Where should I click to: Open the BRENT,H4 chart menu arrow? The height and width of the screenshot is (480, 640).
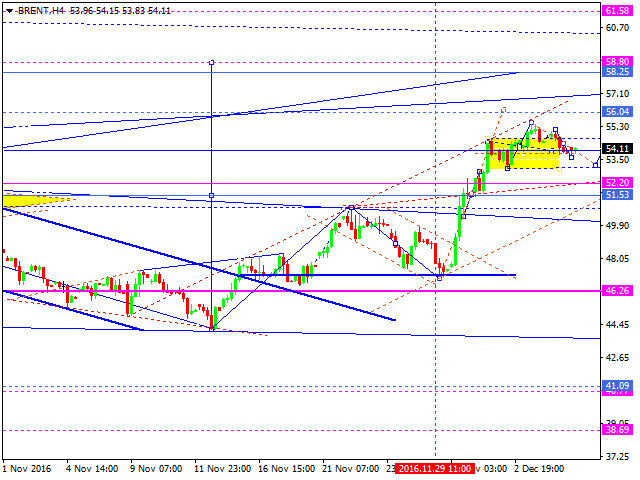[9, 11]
